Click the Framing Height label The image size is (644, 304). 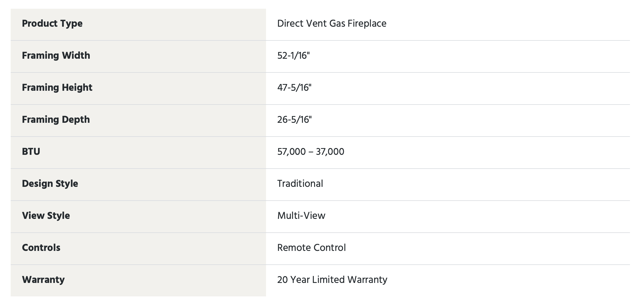57,88
